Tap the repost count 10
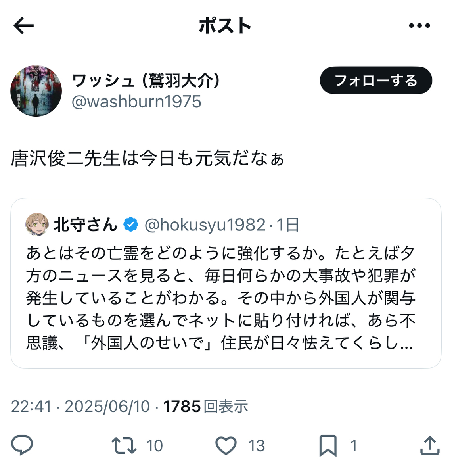 pyautogui.click(x=155, y=446)
